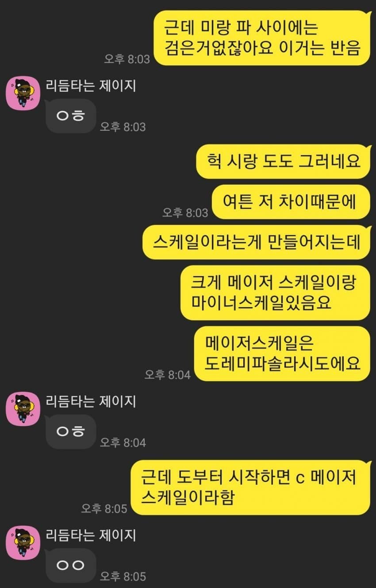Tap timestamp 오후 8:05 next to ㅇㅇ bubble
376x588 pixels.
pos(123,576)
